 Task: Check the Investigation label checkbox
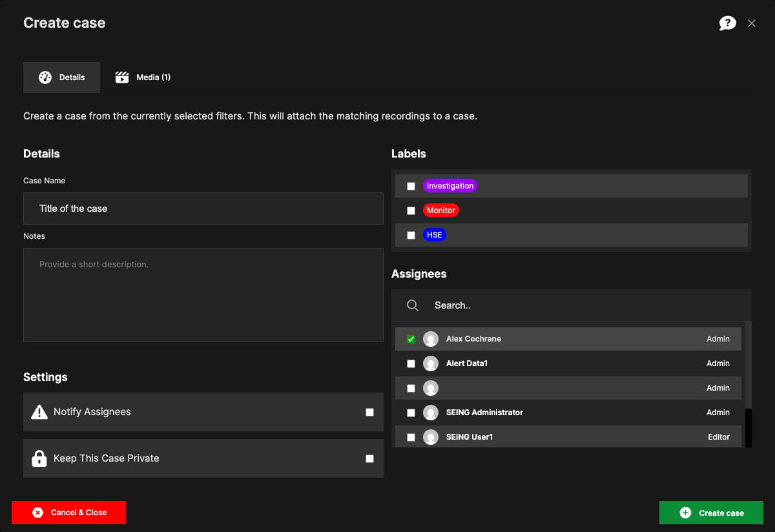coord(411,186)
